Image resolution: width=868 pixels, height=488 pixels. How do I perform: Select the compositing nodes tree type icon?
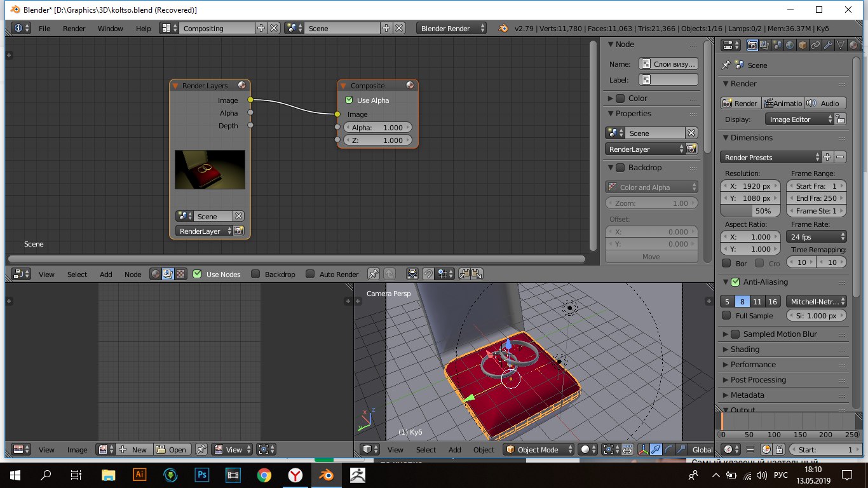pyautogui.click(x=168, y=274)
